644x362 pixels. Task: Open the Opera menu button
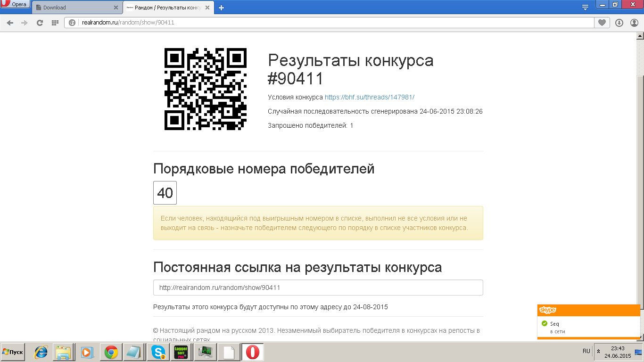click(15, 4)
